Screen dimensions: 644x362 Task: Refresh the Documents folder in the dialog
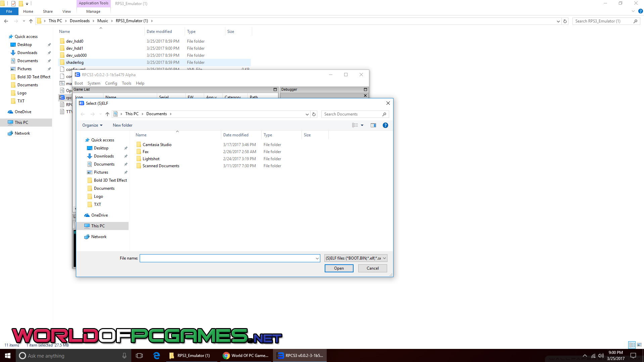(314, 114)
